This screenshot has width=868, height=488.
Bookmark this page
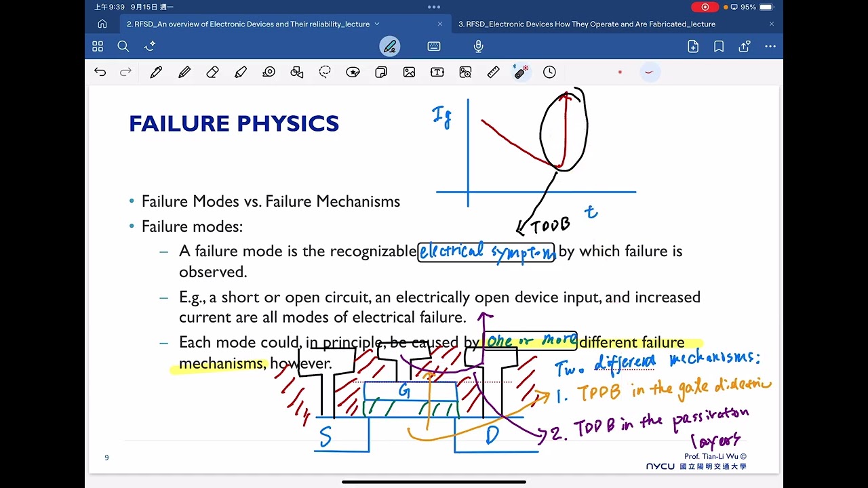tap(719, 46)
